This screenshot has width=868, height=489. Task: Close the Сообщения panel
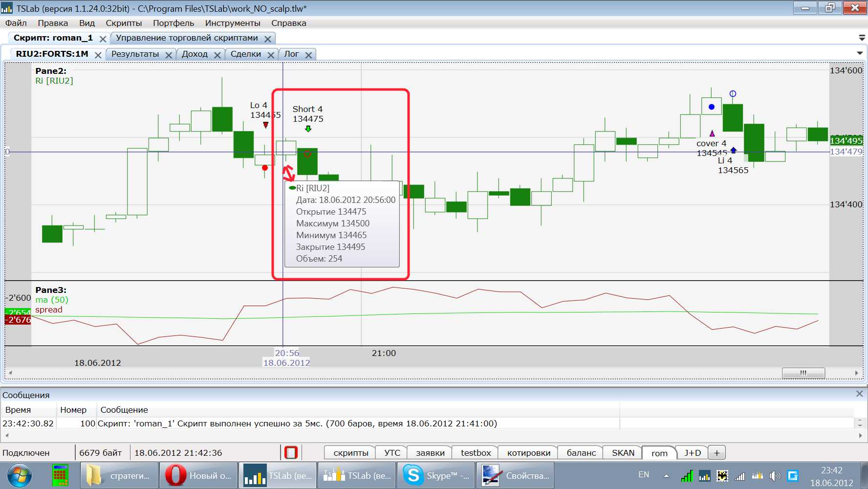pos(860,394)
